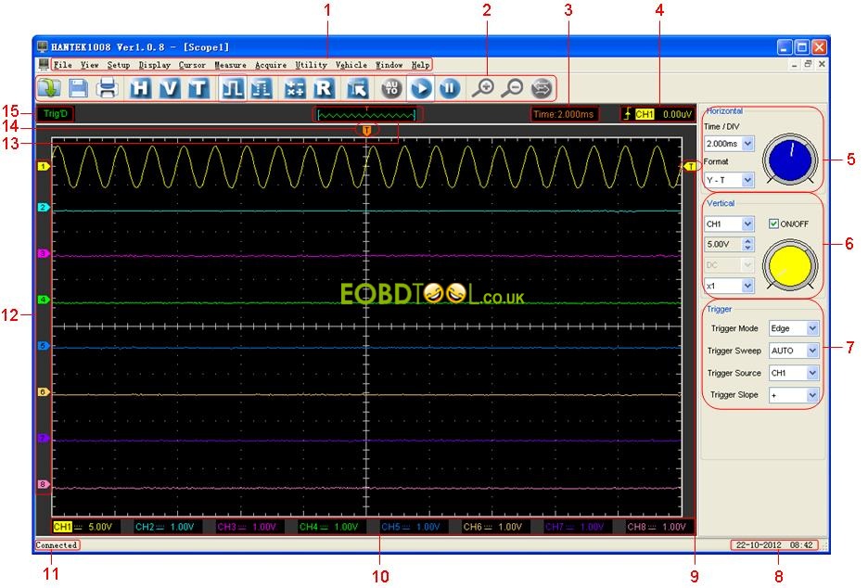Open the Display menu
Viewport: 868px width, 588px height.
155,65
